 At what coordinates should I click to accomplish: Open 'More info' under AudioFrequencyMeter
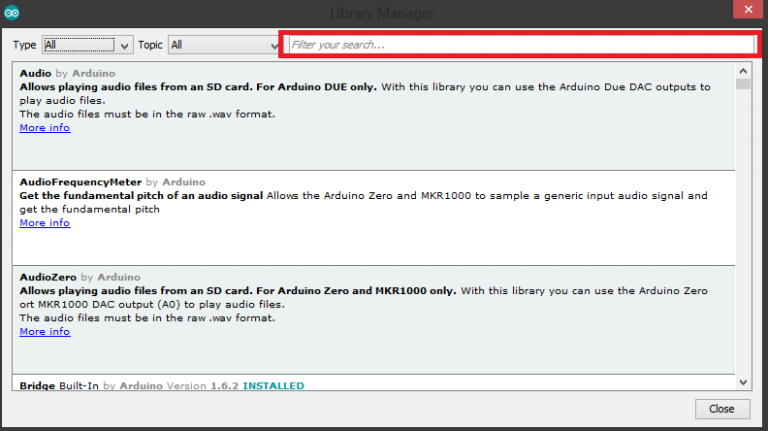click(45, 223)
